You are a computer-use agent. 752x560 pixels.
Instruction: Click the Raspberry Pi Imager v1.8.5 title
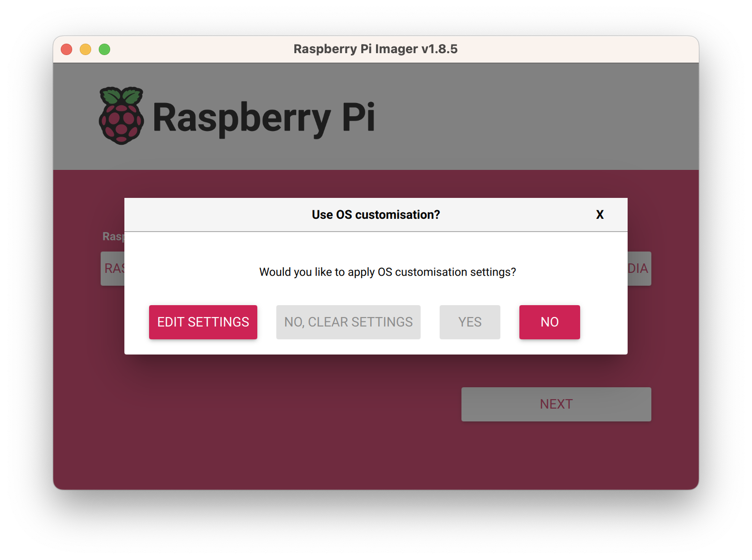pyautogui.click(x=376, y=49)
